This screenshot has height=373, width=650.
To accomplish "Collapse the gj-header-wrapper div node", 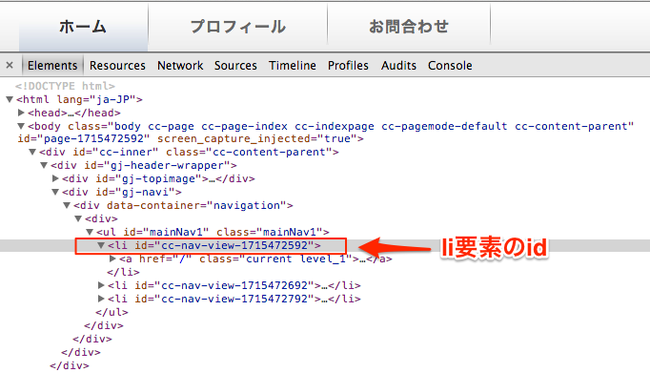I will [44, 165].
